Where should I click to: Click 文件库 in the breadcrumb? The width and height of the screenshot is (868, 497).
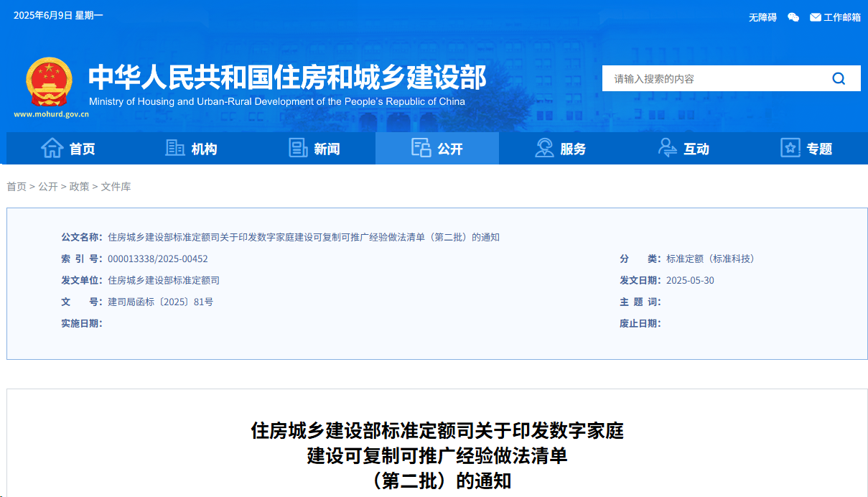point(116,187)
